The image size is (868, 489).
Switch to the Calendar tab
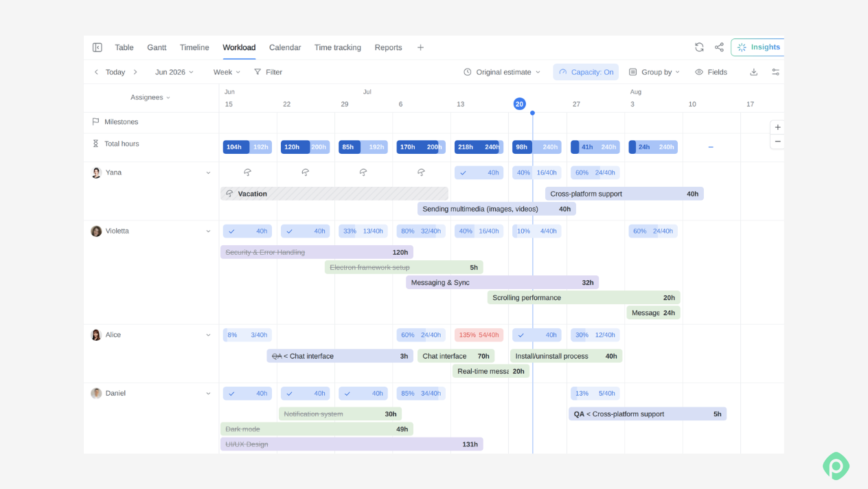(x=285, y=47)
